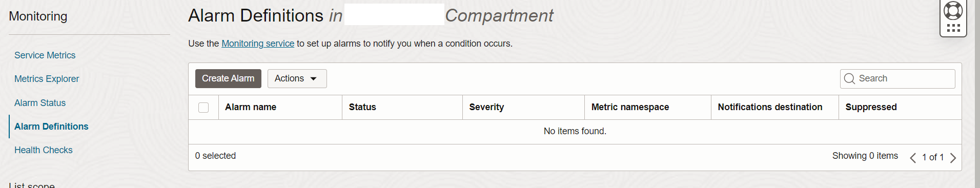Open Health Checks page
The image size is (980, 188).
pos(44,150)
